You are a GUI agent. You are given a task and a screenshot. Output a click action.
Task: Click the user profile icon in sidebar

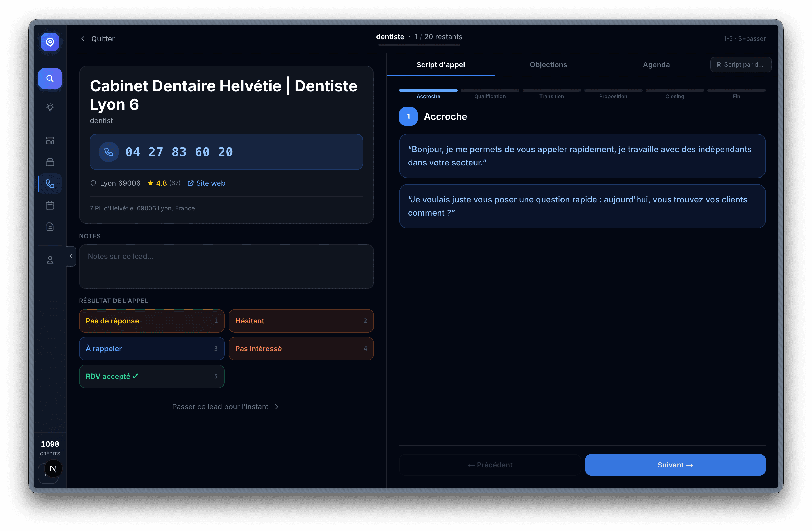click(x=50, y=260)
